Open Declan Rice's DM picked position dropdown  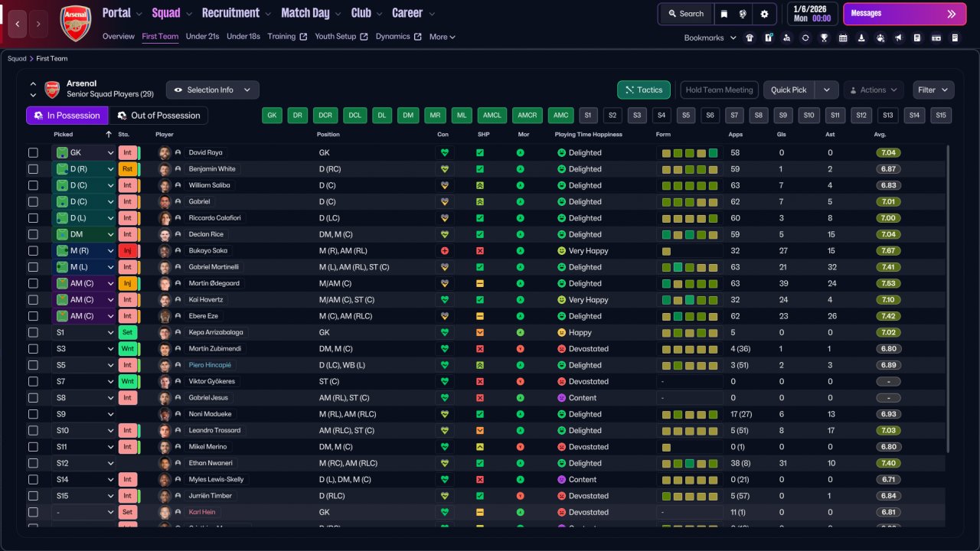click(83, 234)
